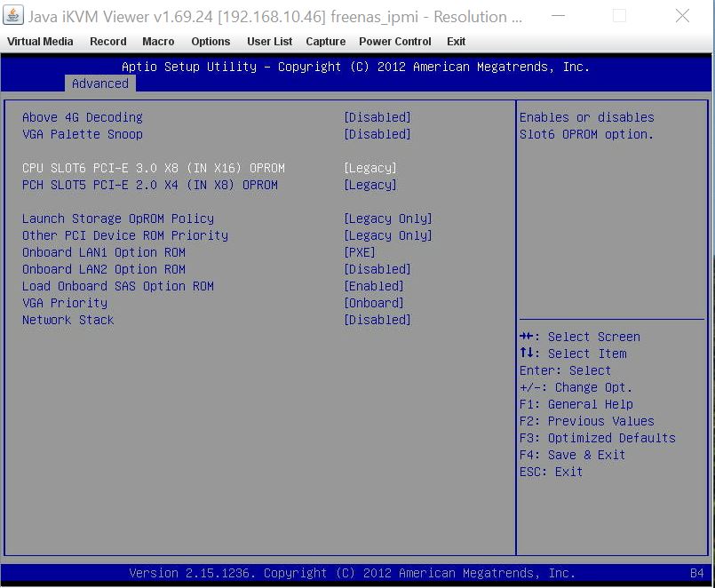The image size is (715, 588).
Task: Click the 'F3: Optimized Defaults' hint
Action: (598, 438)
